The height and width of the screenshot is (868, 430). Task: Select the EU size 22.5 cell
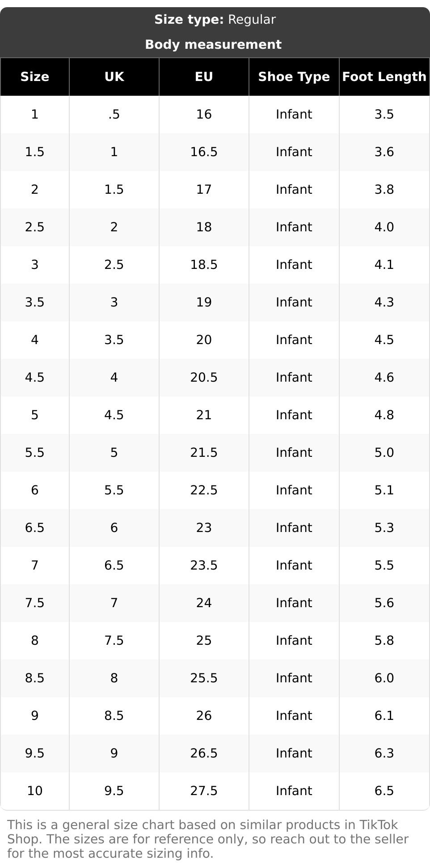point(204,490)
